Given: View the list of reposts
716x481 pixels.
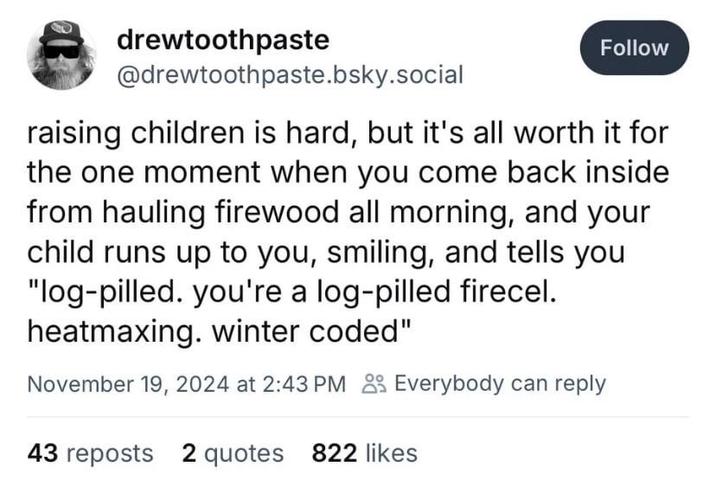Looking at the screenshot, I should pos(91,453).
